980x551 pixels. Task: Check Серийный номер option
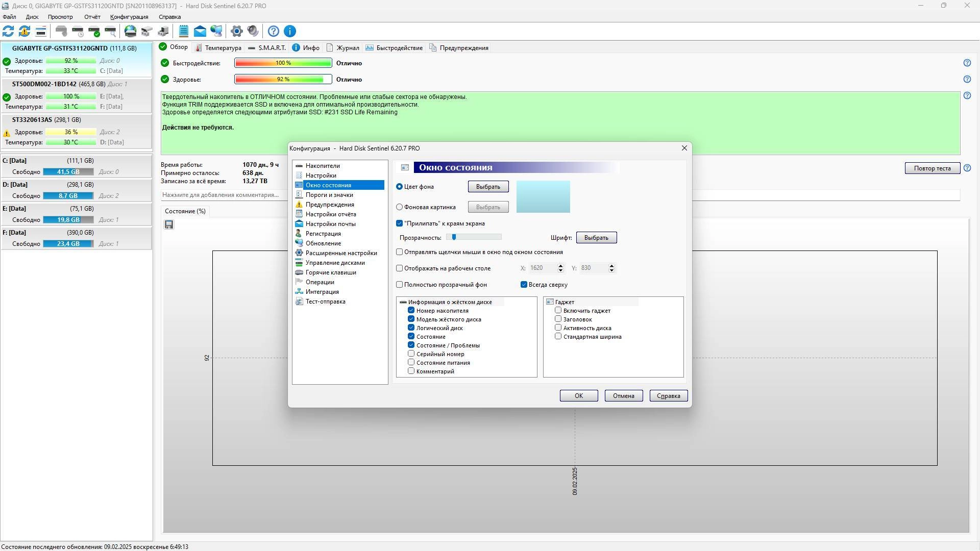click(x=411, y=354)
